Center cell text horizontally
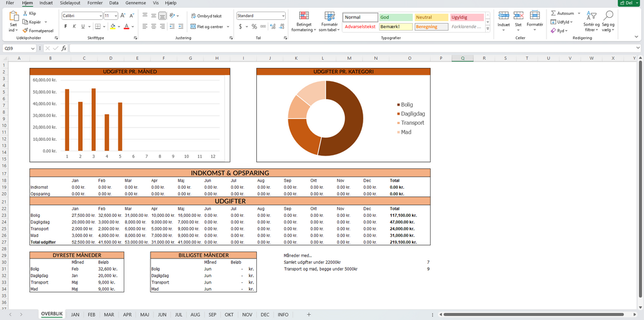Screen dimensions: 644x320 point(154,26)
